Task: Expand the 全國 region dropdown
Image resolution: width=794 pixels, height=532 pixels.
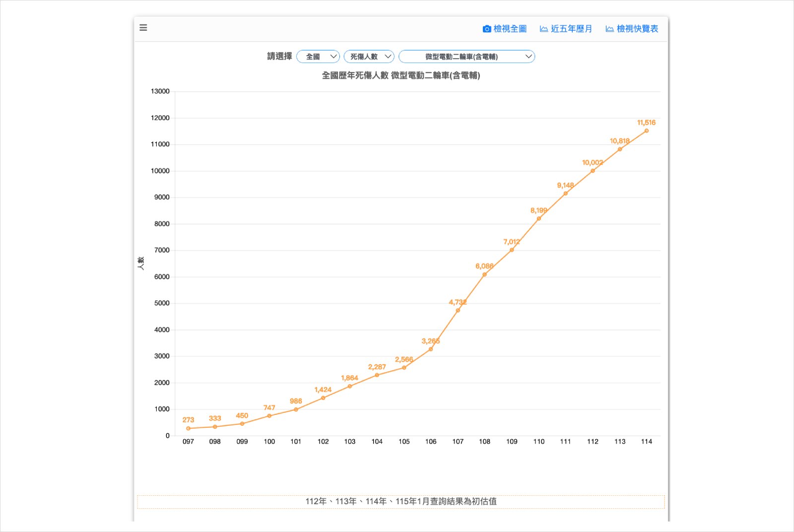Action: click(318, 57)
